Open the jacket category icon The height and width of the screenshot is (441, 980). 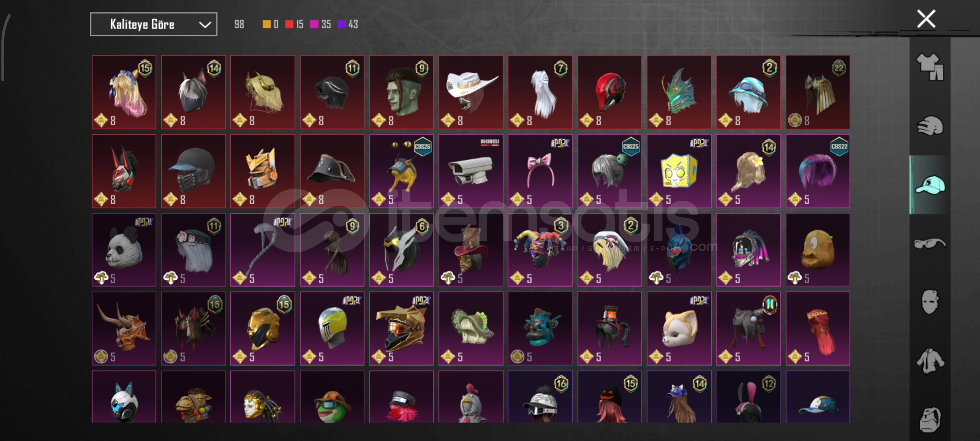tap(930, 361)
